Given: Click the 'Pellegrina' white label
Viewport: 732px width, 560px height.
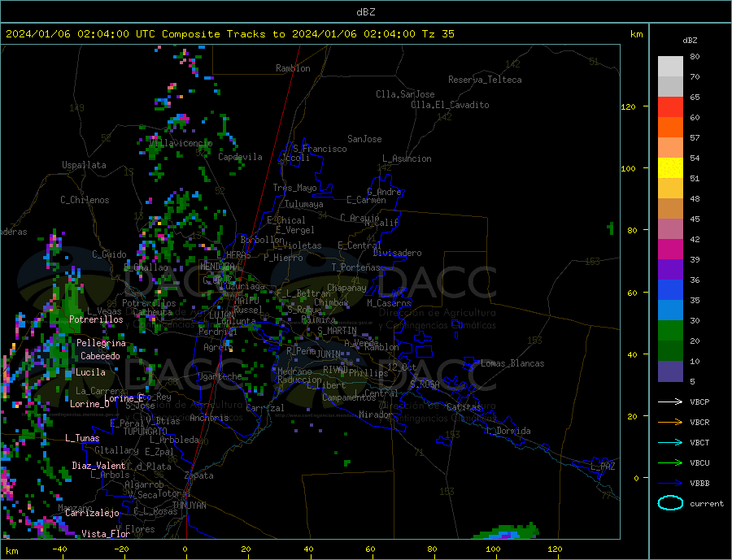Looking at the screenshot, I should pos(102,343).
